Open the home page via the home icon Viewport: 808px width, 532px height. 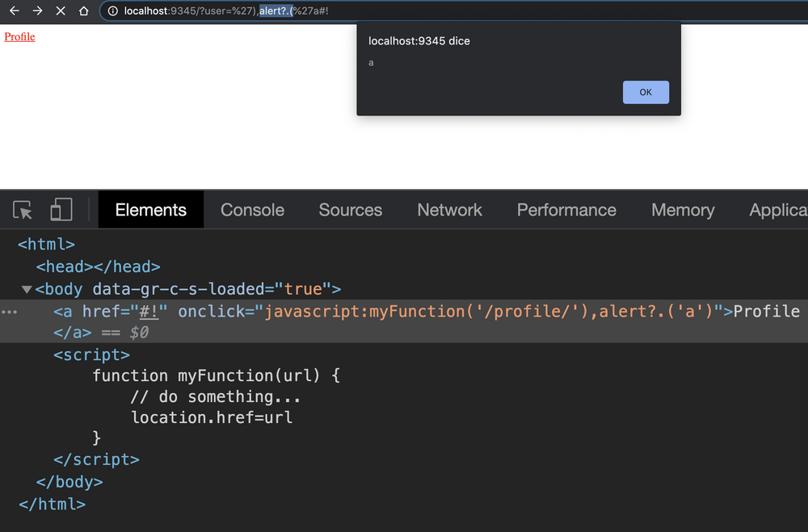pos(85,11)
